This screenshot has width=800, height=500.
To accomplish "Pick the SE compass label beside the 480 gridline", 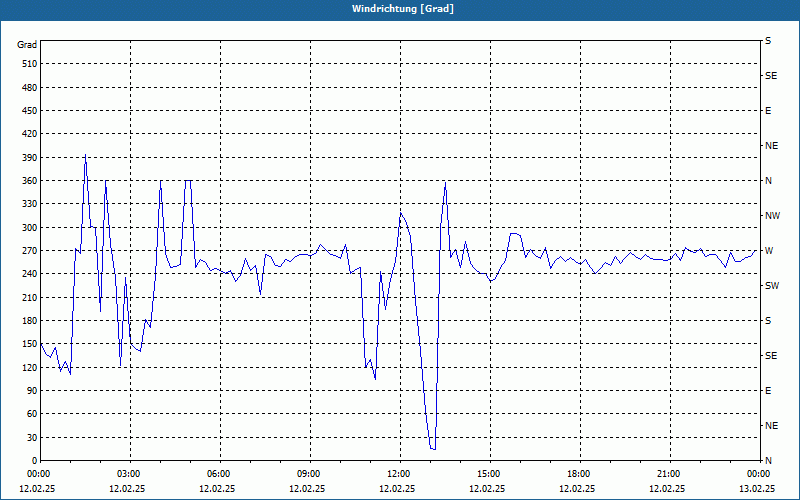I will [x=771, y=76].
